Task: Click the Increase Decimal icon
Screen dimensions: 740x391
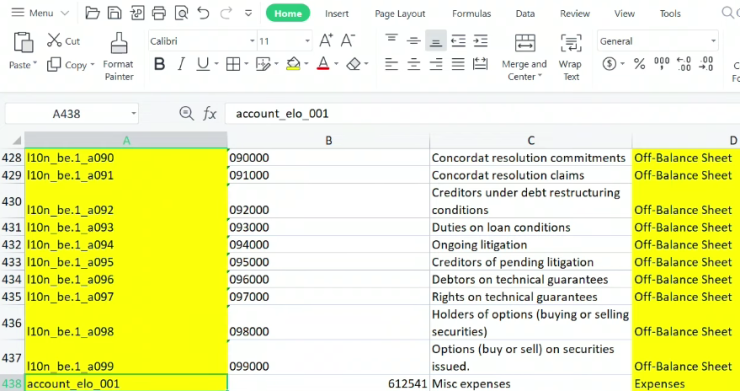Action: (684, 64)
